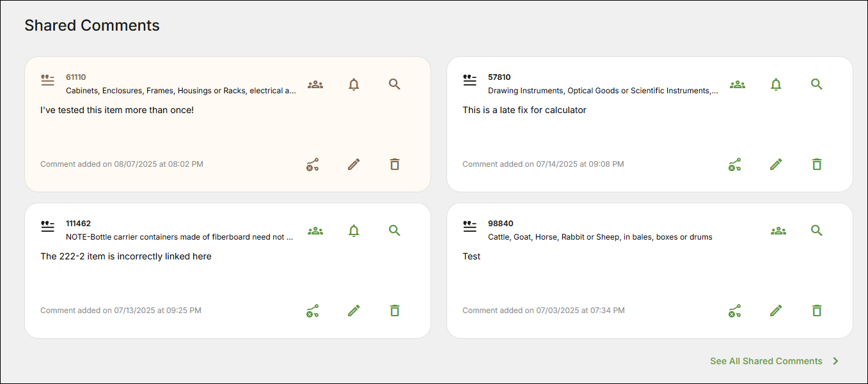
Task: Click the people group icon on comment 57810
Action: tap(738, 84)
